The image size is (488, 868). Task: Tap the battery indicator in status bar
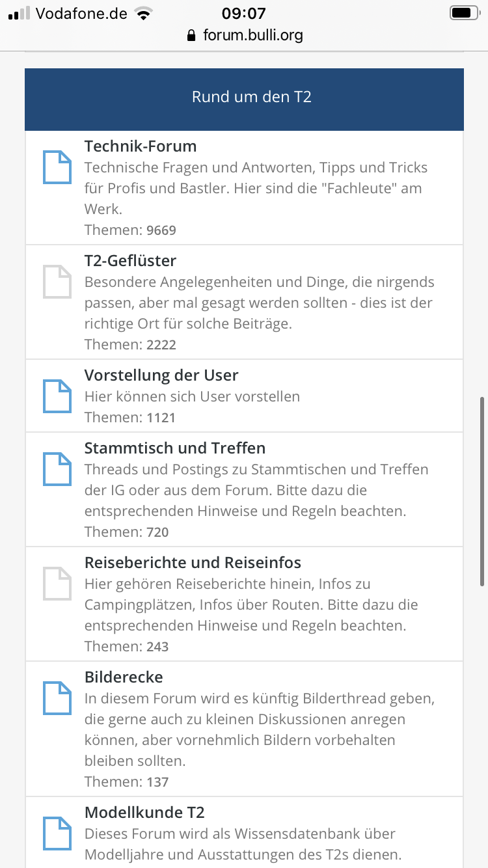point(464,13)
